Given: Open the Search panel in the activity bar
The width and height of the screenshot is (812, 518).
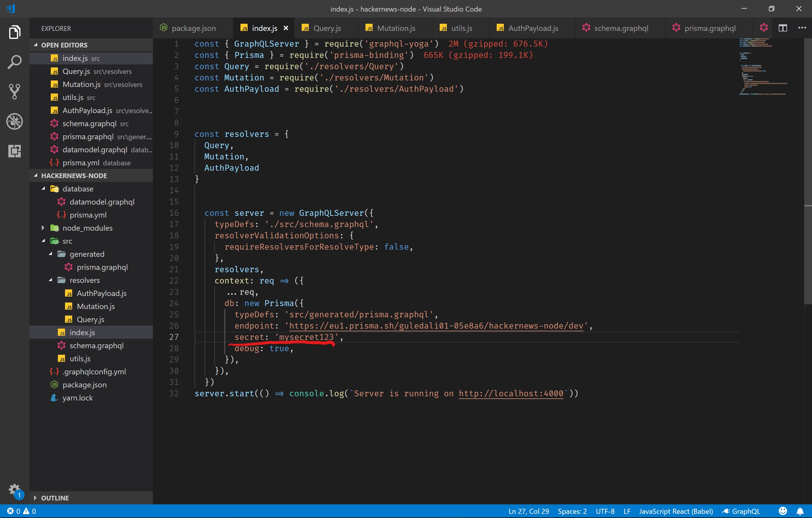Looking at the screenshot, I should pyautogui.click(x=15, y=62).
